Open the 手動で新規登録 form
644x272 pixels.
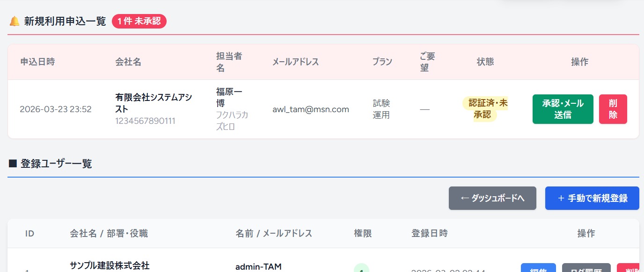592,198
